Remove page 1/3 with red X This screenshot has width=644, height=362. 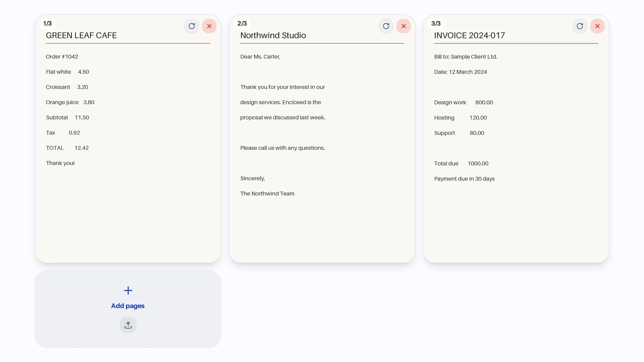click(x=209, y=26)
